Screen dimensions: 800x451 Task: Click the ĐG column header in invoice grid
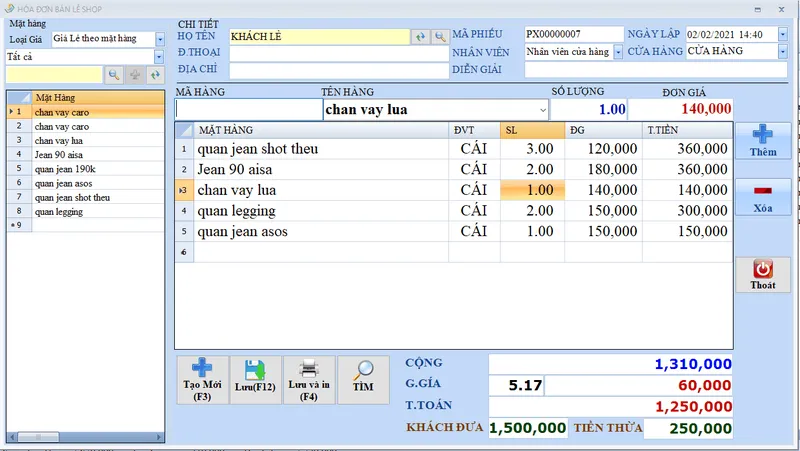click(x=603, y=130)
